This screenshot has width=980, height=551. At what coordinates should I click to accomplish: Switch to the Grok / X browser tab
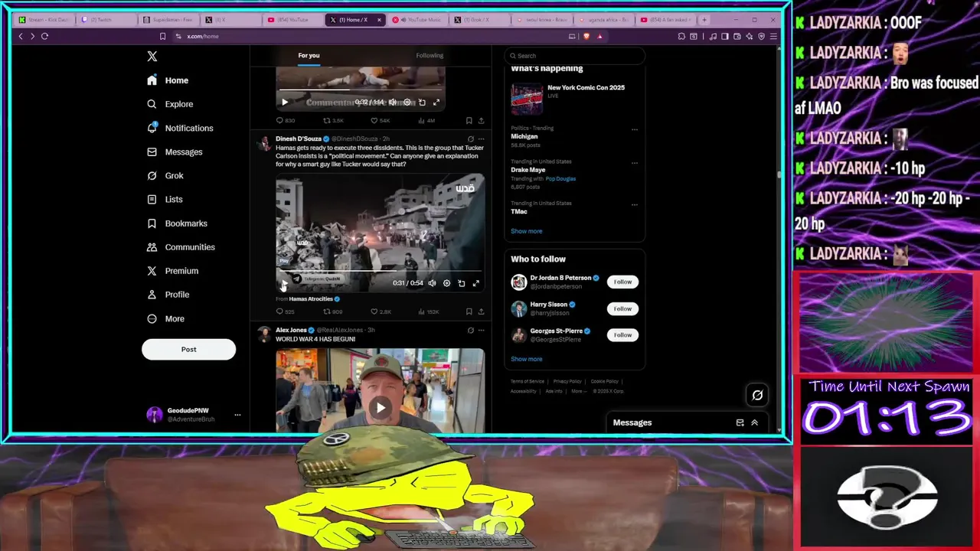point(479,19)
